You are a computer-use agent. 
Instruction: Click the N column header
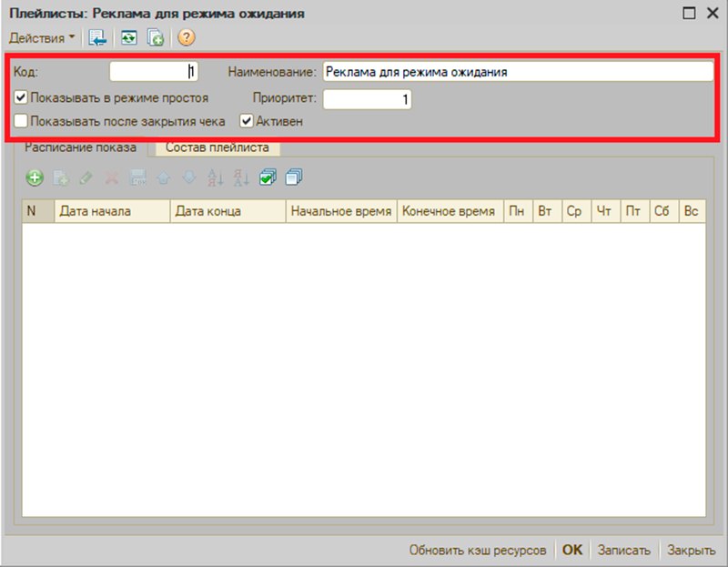coord(38,211)
